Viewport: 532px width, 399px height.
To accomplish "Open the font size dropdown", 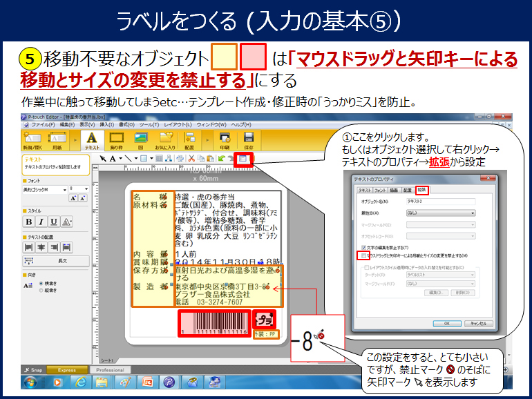I will point(86,189).
